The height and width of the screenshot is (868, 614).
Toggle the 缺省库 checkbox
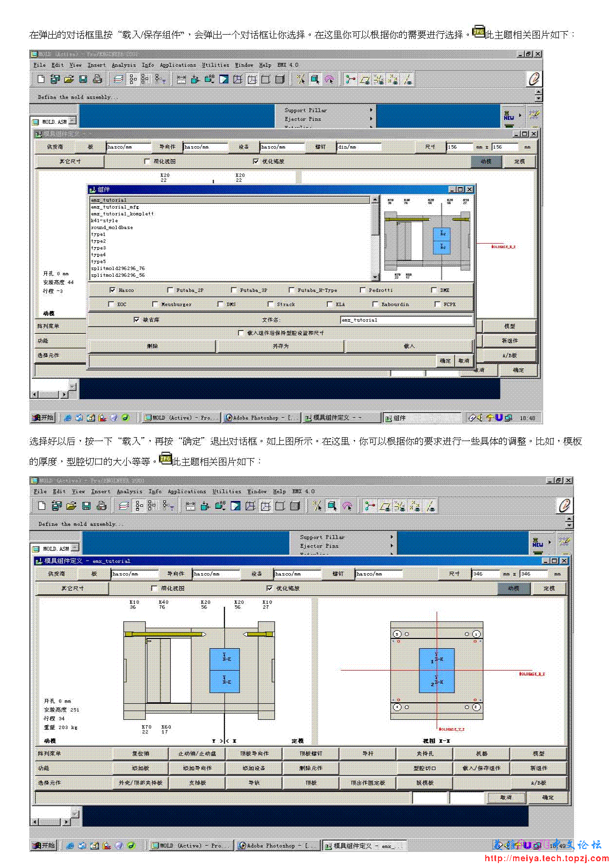point(137,320)
